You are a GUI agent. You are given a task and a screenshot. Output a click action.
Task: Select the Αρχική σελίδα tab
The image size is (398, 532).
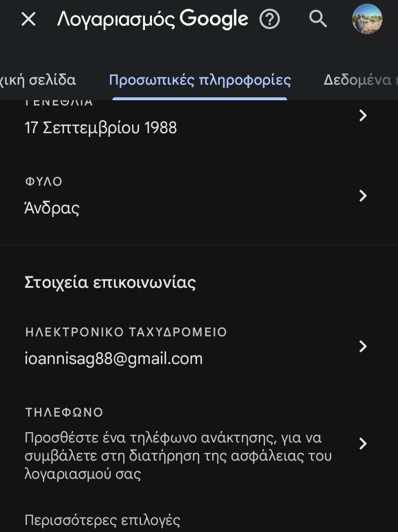point(38,80)
